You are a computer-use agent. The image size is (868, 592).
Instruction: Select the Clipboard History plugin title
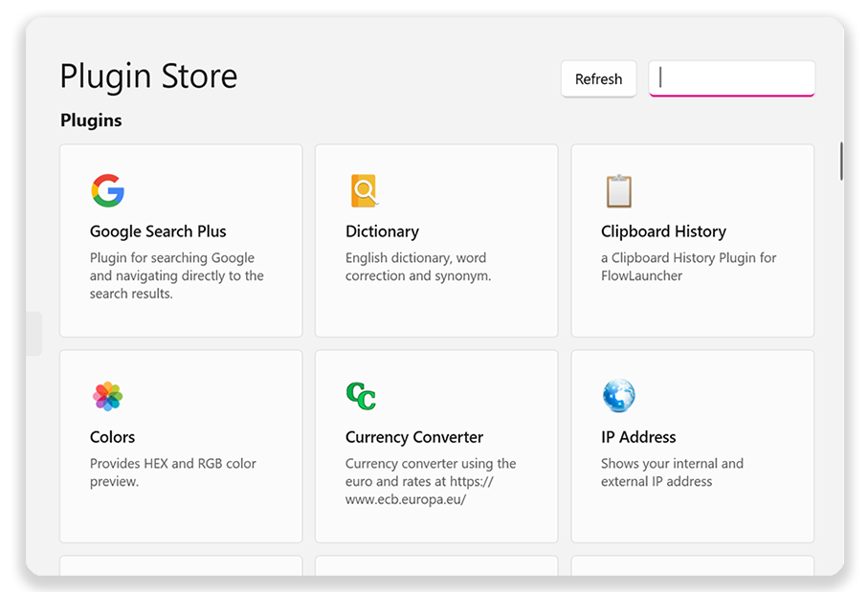pos(663,231)
